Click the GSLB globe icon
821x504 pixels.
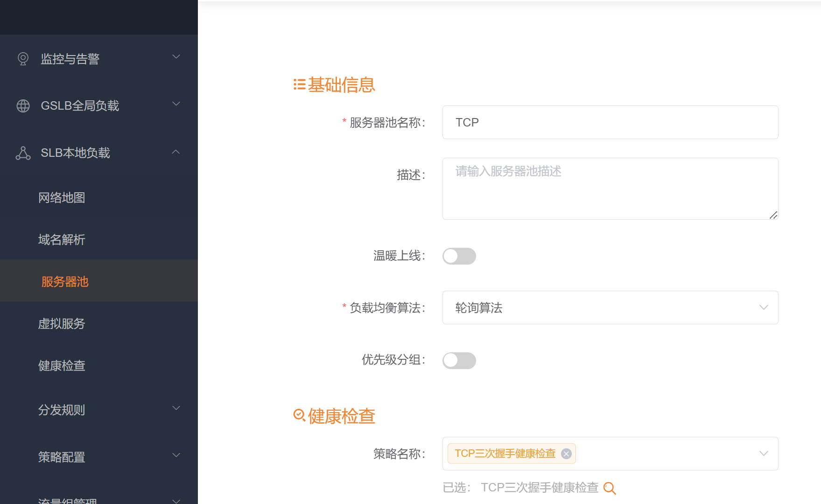[23, 106]
